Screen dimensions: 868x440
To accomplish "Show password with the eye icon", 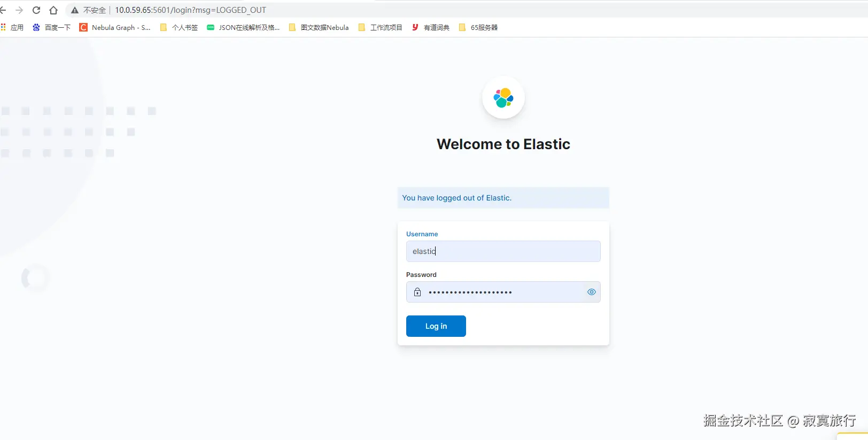I will [x=592, y=292].
